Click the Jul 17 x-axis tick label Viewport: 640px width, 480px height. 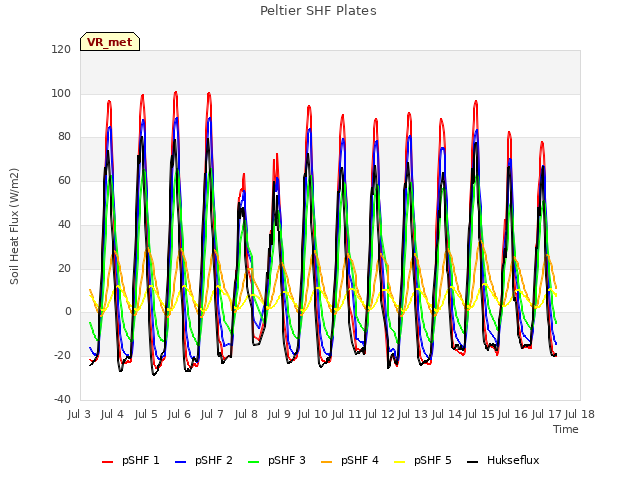[547, 414]
